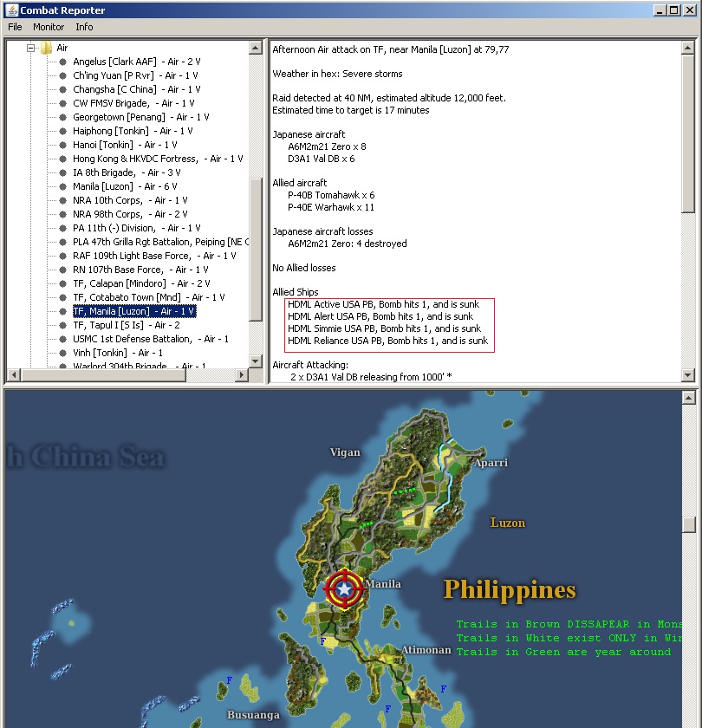The image size is (702, 728).
Task: Click tree panel vertical scrollbar thumb
Action: [256, 250]
